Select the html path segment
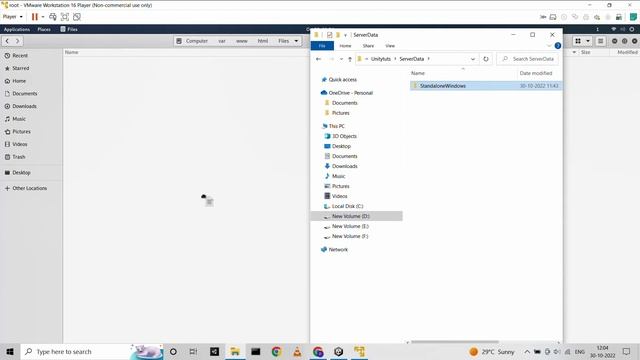 click(263, 41)
